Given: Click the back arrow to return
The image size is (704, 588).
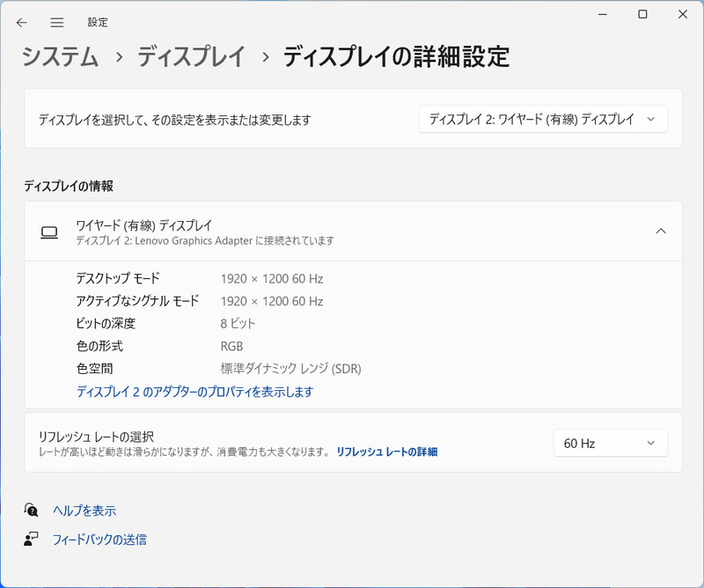Looking at the screenshot, I should (x=21, y=22).
